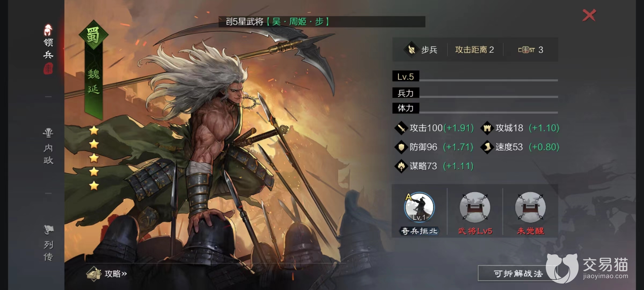
Task: Switch to the 内政 tab
Action: pos(48,146)
